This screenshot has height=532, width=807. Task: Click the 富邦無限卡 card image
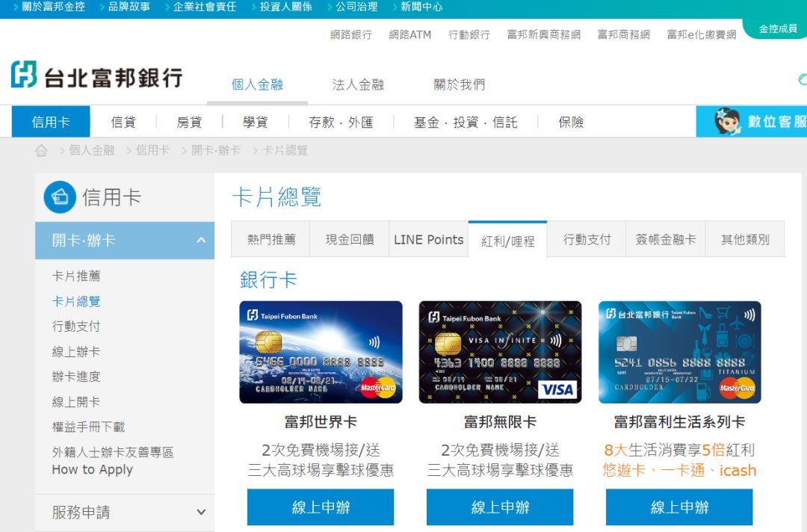point(499,351)
